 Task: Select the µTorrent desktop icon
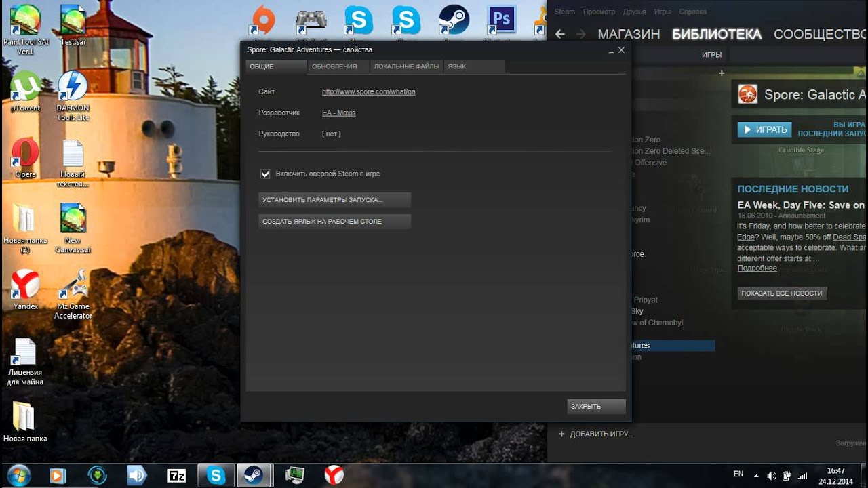25,91
